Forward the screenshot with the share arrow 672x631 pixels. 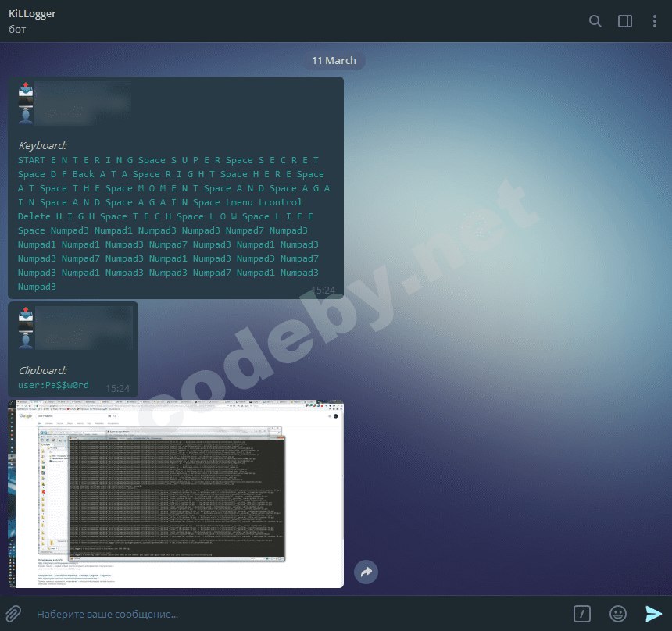(366, 572)
